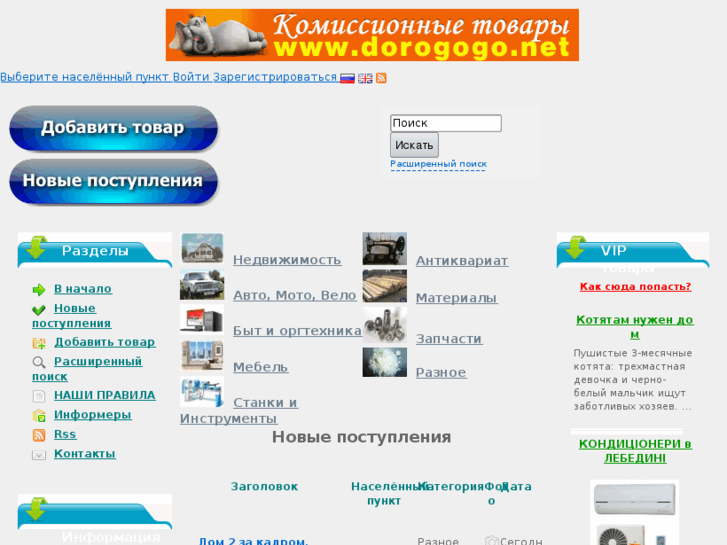Click box icon beside Информеры
Screen dimensions: 727x545
(39, 416)
